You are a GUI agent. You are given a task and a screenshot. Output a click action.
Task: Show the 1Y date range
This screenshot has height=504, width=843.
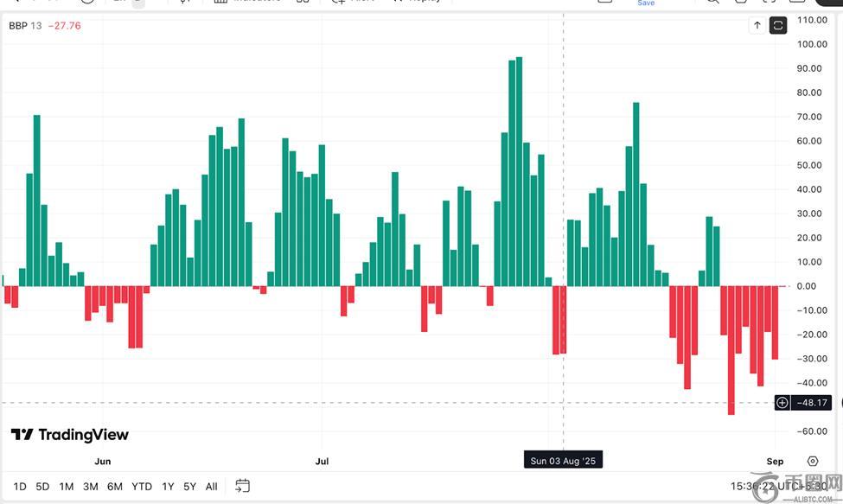point(168,487)
